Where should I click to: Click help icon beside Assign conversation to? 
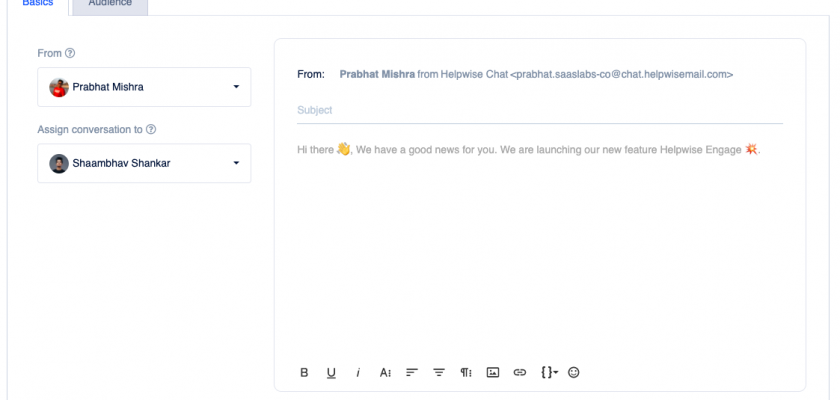point(151,129)
